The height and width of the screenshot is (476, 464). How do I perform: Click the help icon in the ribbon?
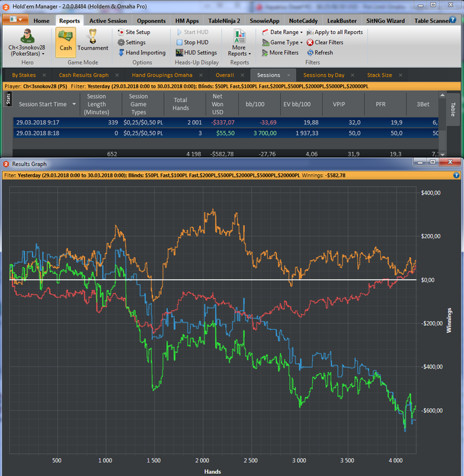[x=452, y=20]
